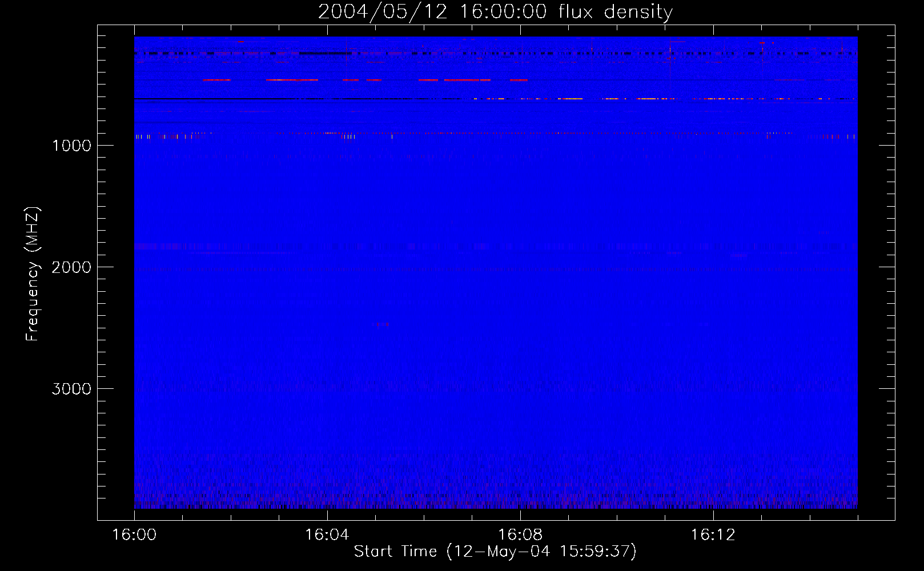This screenshot has width=924, height=571.
Task: Click the black strip left of spectrogram data
Action: pyautogui.click(x=116, y=272)
